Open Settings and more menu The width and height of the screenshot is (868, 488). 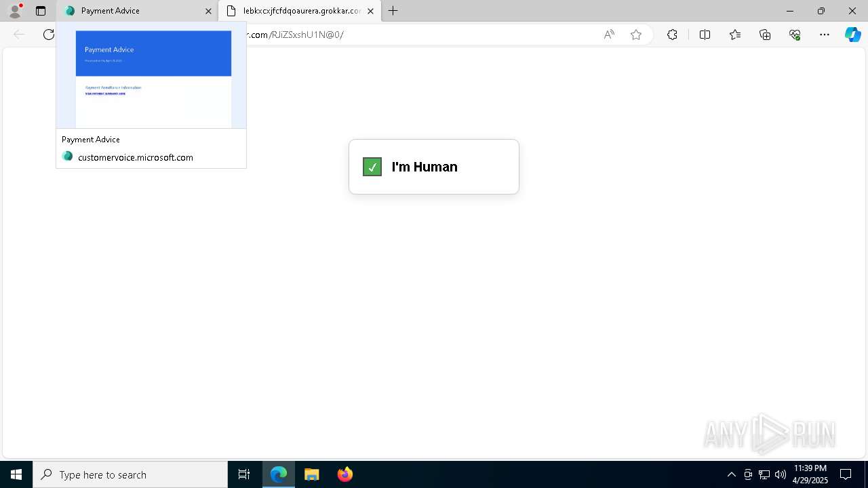[x=825, y=35]
